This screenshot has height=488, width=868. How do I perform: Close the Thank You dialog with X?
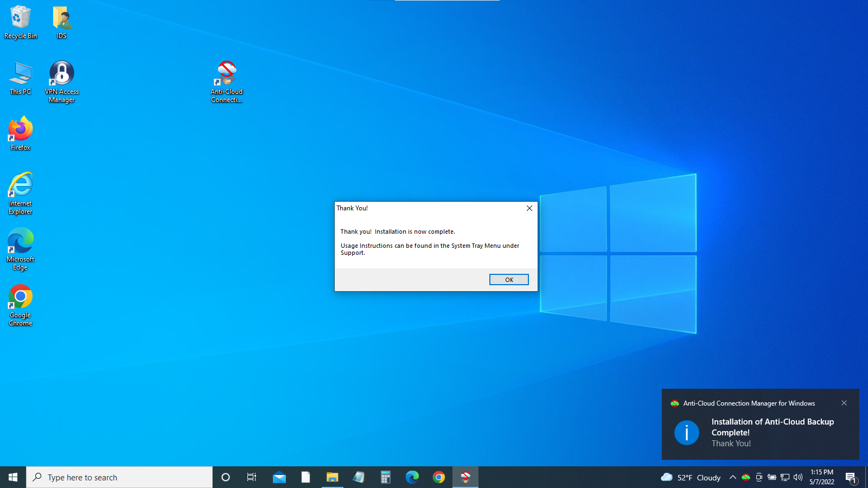pyautogui.click(x=529, y=208)
